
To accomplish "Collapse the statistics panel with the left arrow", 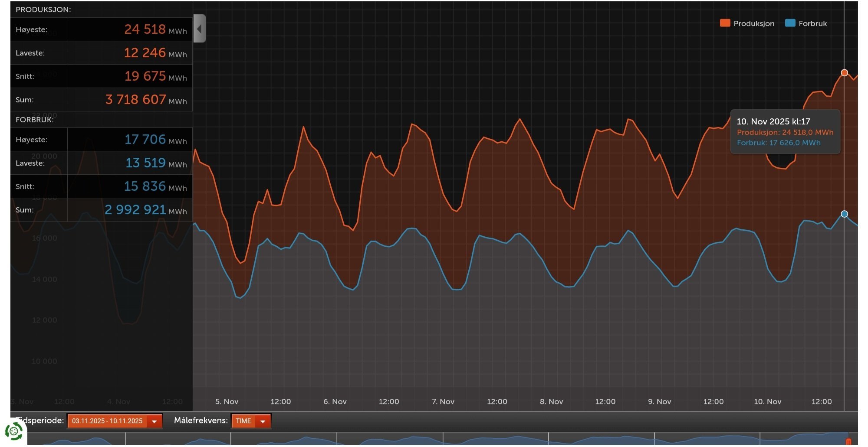I will tap(199, 29).
